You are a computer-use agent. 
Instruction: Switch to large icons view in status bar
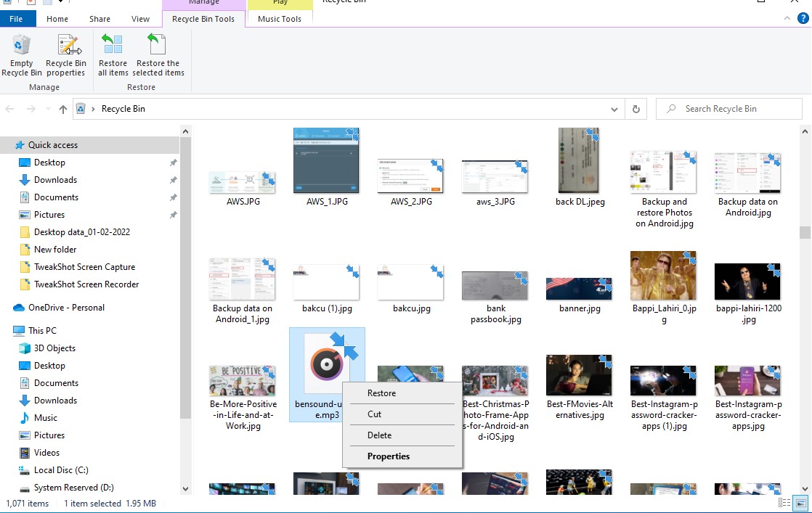pos(800,502)
